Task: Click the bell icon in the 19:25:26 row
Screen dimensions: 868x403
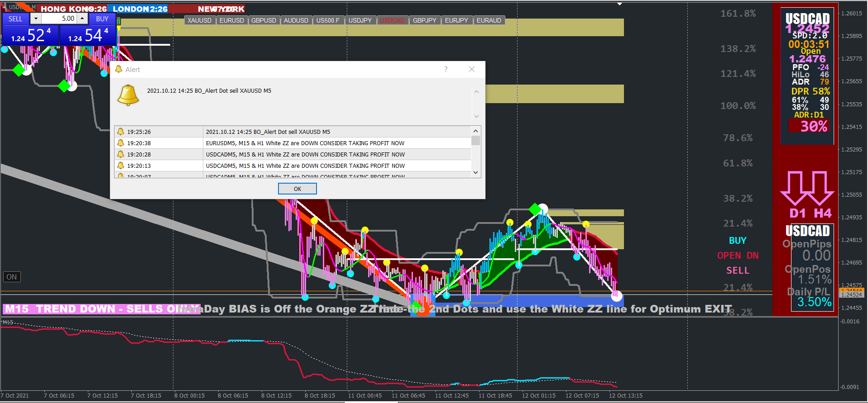Action: click(120, 132)
